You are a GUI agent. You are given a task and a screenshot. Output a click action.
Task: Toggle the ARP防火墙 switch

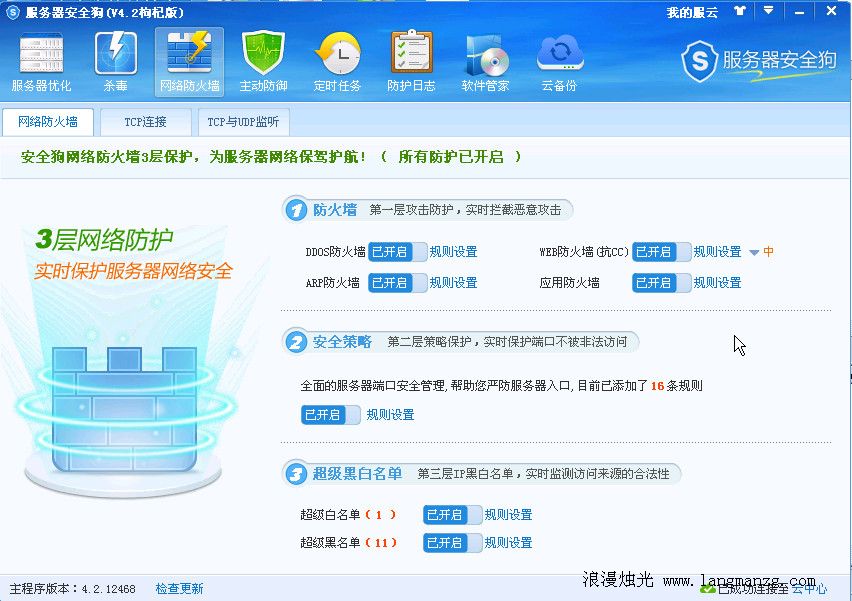[x=398, y=283]
